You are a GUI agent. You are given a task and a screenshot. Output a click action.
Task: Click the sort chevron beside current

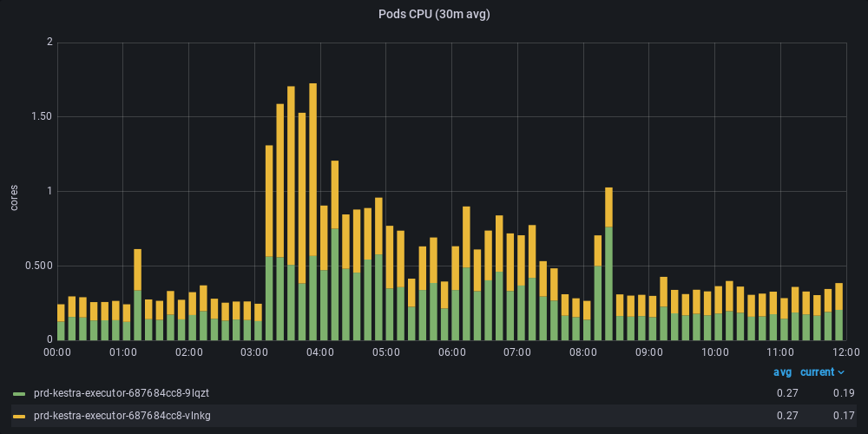[x=840, y=372]
